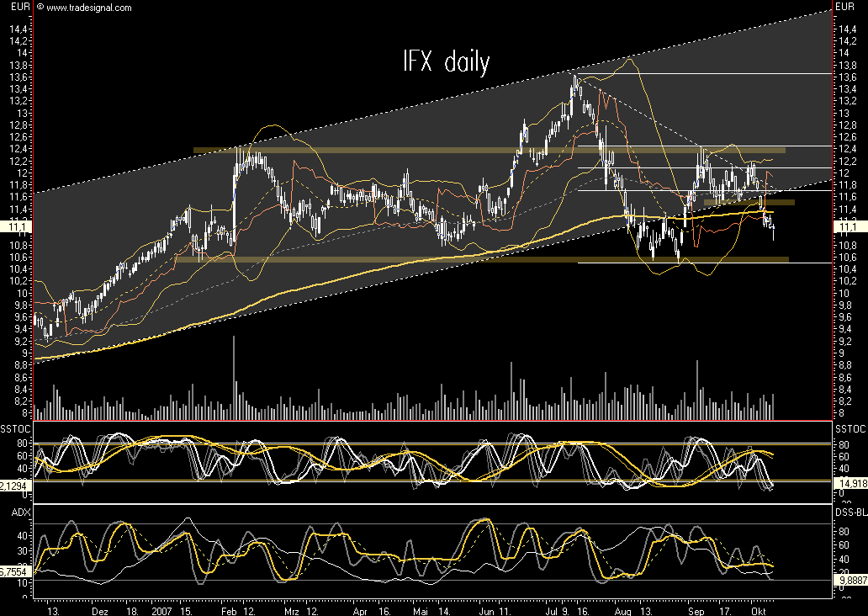Select the ADX indicator label on left scale

point(21,512)
